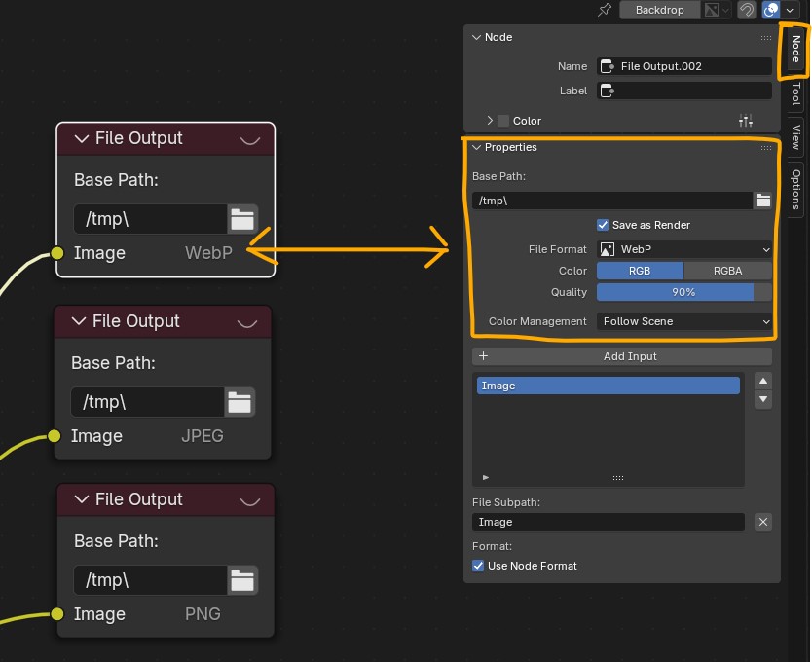Image resolution: width=812 pixels, height=662 pixels.
Task: Click the PNG node Base Path field
Action: (x=150, y=580)
